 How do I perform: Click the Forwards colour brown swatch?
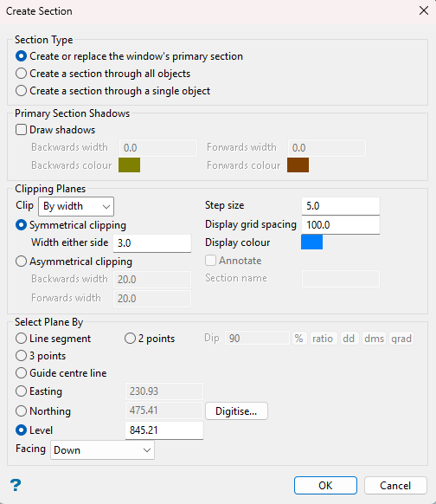(298, 165)
